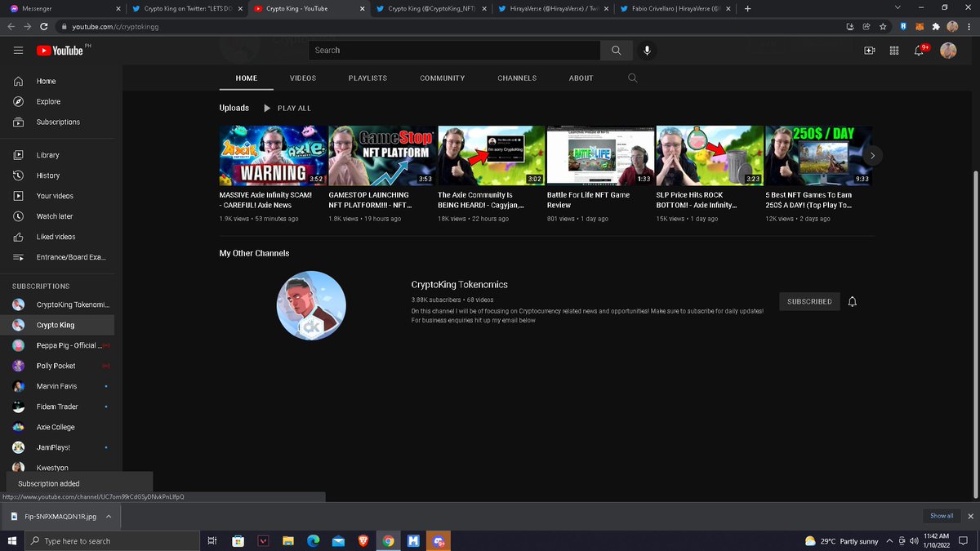Click the search magnifier button

click(x=616, y=51)
